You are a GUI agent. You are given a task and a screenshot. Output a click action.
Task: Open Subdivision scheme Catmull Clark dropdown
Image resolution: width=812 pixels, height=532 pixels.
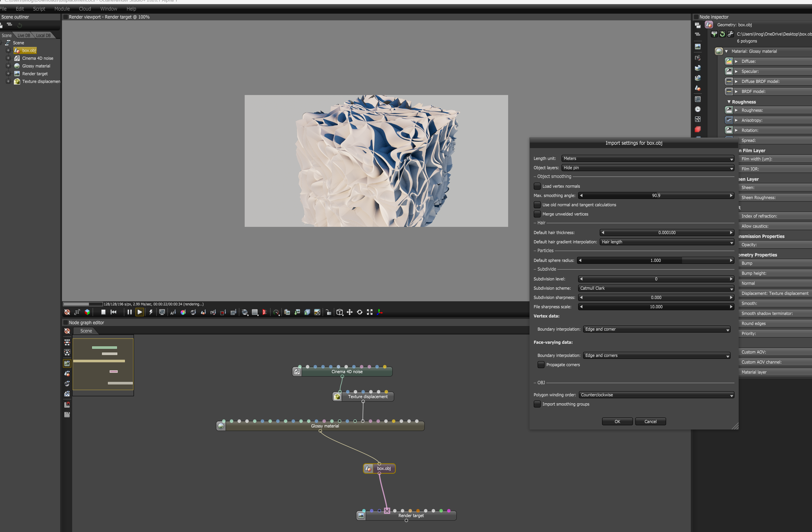pos(656,288)
